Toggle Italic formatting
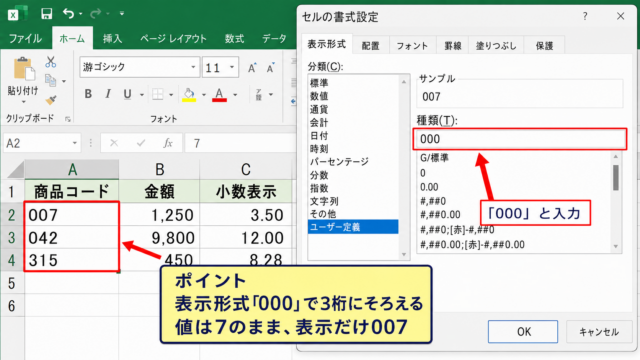Viewport: 640px width, 360px height. tap(108, 94)
